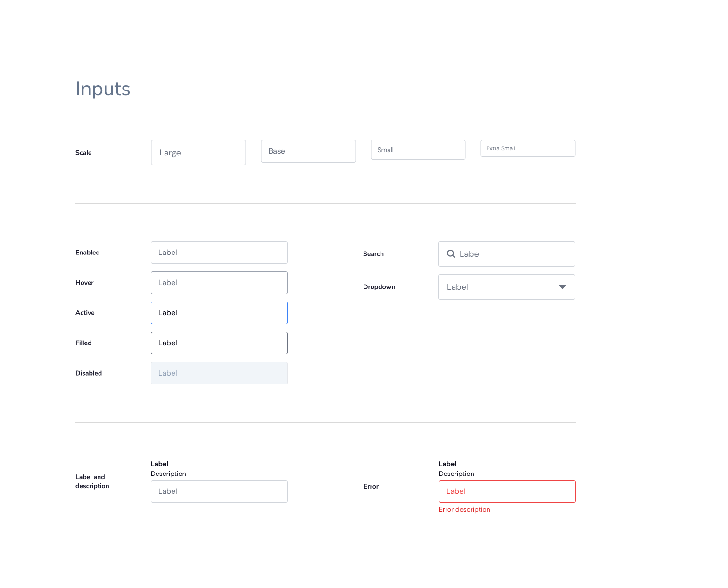Click the Disabled state input field
Image resolution: width=728 pixels, height=588 pixels.
click(x=219, y=373)
